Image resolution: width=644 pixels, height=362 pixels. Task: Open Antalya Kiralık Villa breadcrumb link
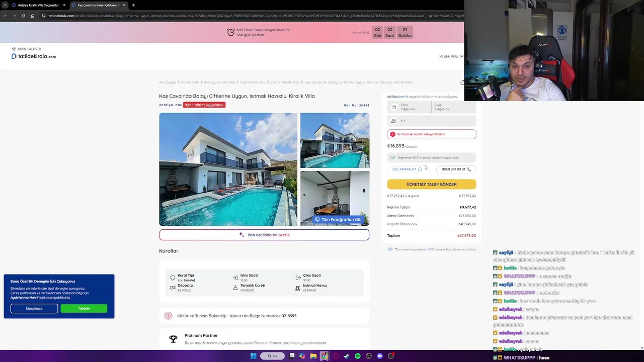(219, 82)
